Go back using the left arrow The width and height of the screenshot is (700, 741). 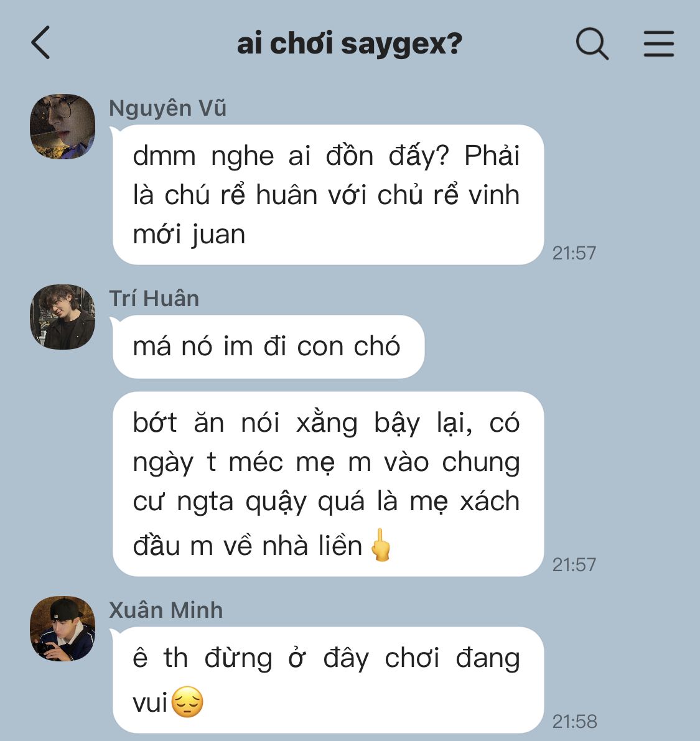[40, 42]
